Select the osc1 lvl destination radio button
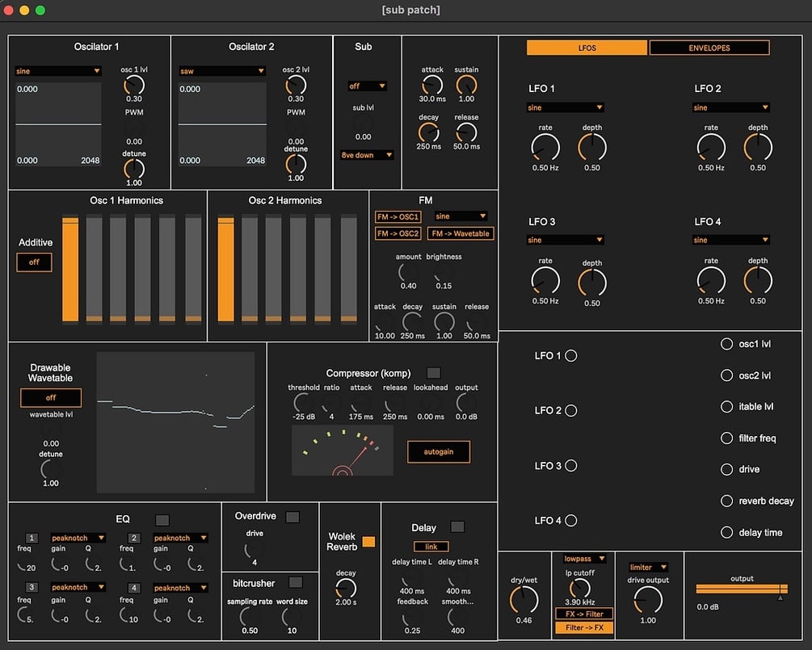The image size is (812, 650). pos(727,344)
